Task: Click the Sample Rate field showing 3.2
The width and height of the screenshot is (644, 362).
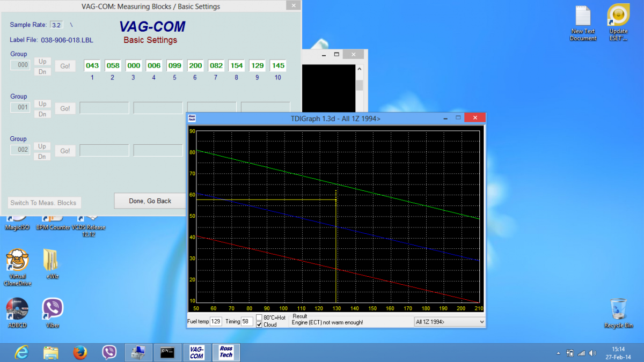Action: tap(56, 25)
